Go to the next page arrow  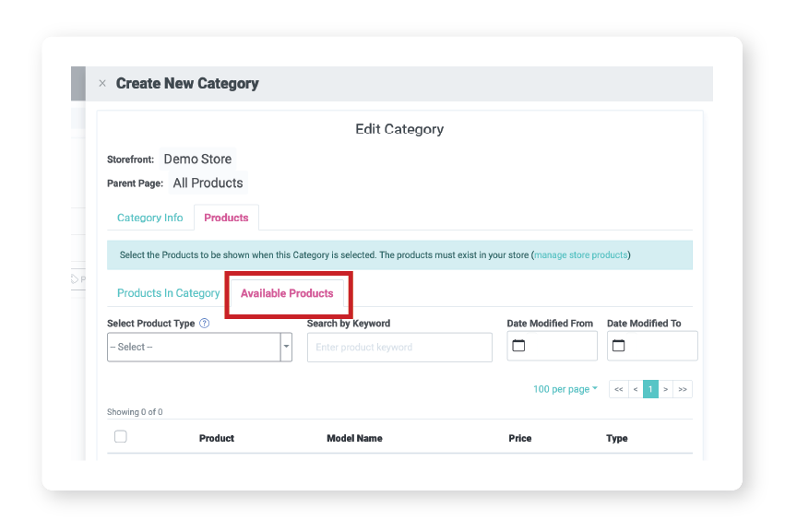tap(666, 389)
